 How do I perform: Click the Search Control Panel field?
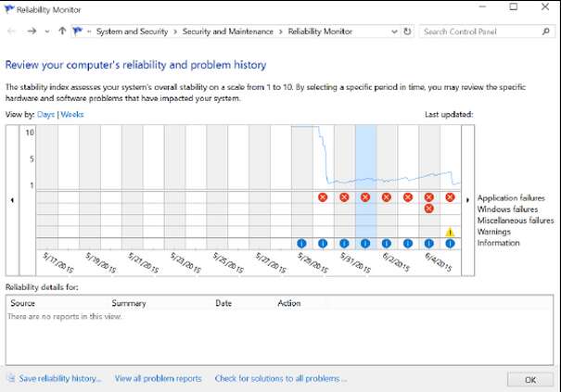click(479, 32)
